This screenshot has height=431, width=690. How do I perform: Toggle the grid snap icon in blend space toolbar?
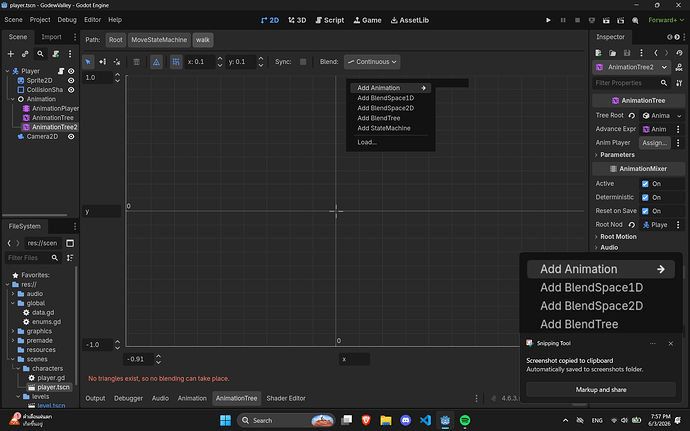[x=176, y=62]
